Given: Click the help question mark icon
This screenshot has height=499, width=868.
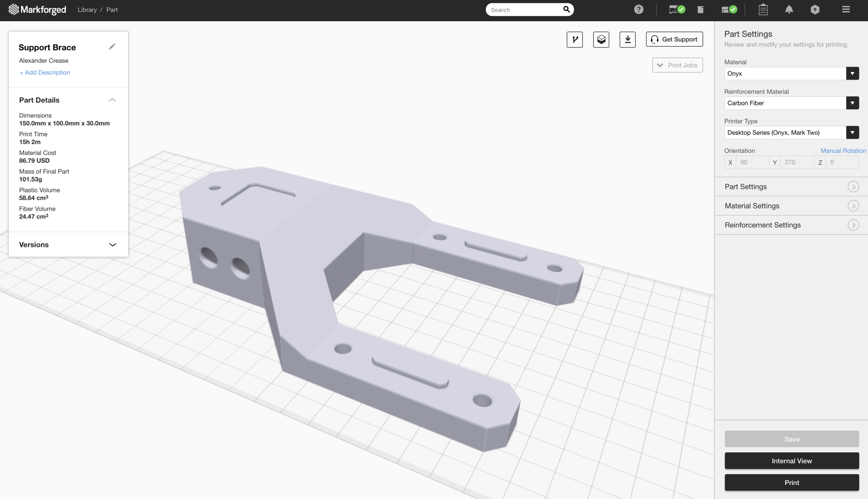Looking at the screenshot, I should [x=638, y=10].
